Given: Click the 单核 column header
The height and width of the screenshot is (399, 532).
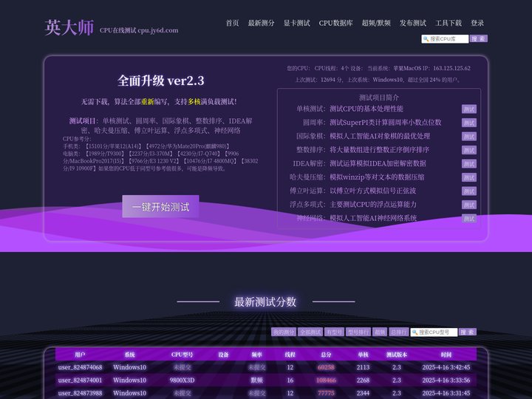Looking at the screenshot, I should point(363,355).
